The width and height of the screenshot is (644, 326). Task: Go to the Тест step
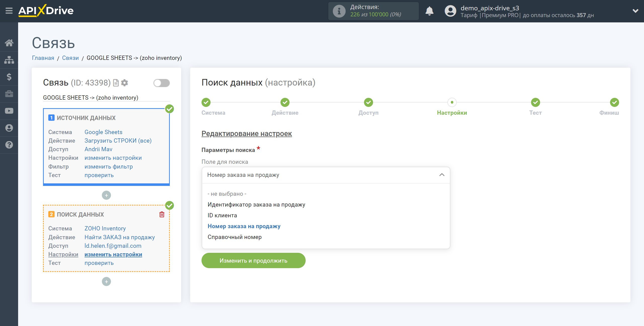[536, 102]
